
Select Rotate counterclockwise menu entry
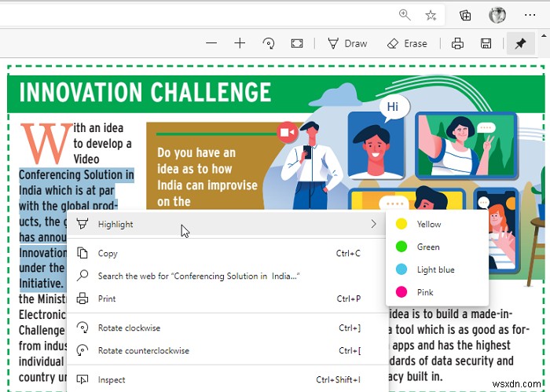coord(226,350)
